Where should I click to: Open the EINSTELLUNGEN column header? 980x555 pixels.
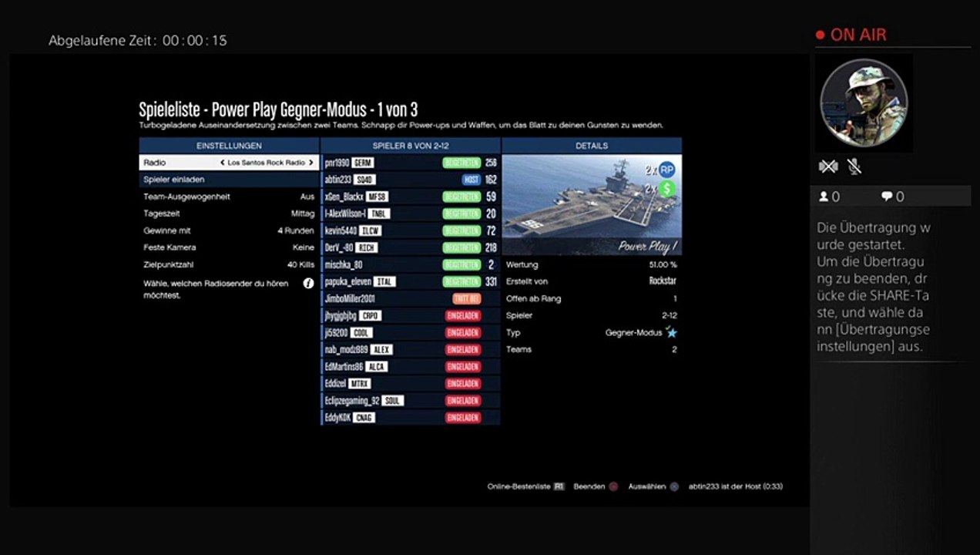tap(229, 146)
